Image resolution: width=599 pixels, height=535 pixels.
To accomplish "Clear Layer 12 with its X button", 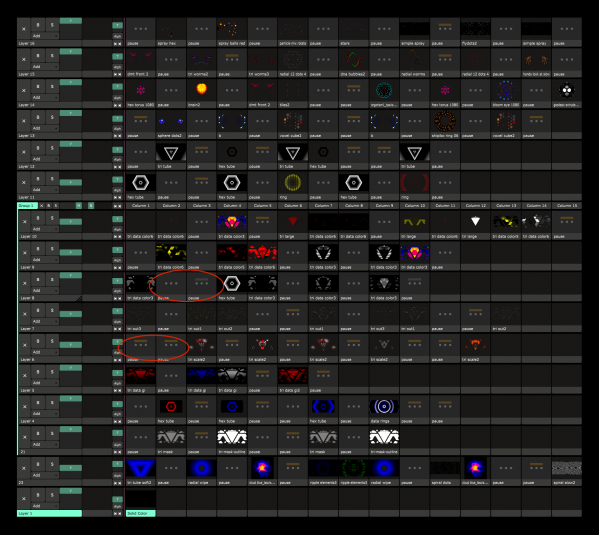I will point(24,152).
